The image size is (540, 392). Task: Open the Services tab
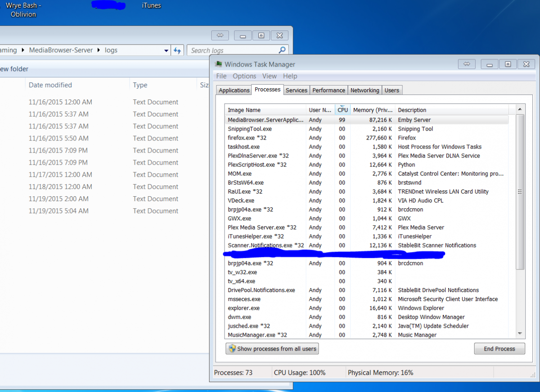(x=297, y=90)
